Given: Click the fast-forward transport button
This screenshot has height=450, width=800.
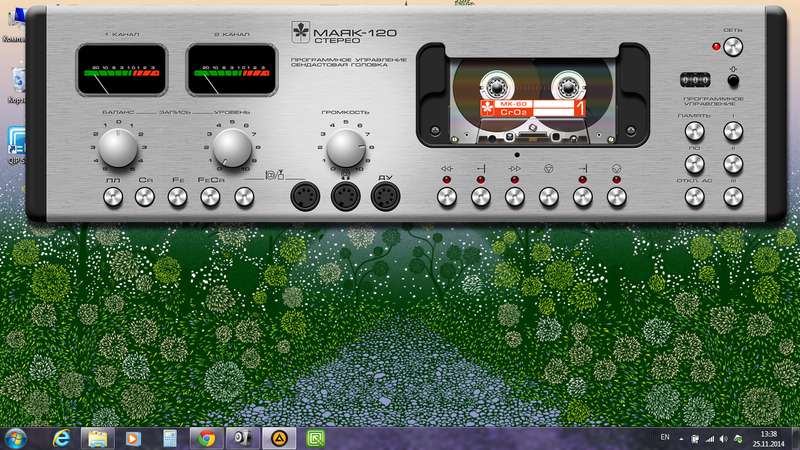Looking at the screenshot, I should pyautogui.click(x=515, y=197).
